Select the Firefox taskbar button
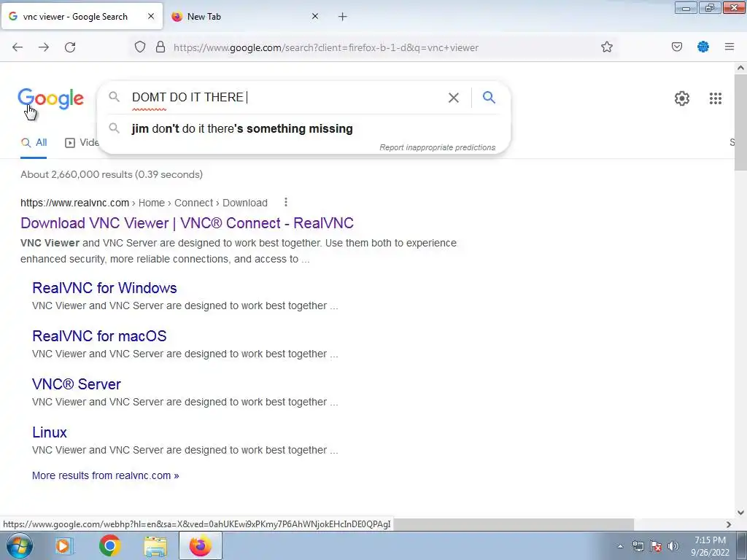This screenshot has width=747, height=560. click(201, 545)
